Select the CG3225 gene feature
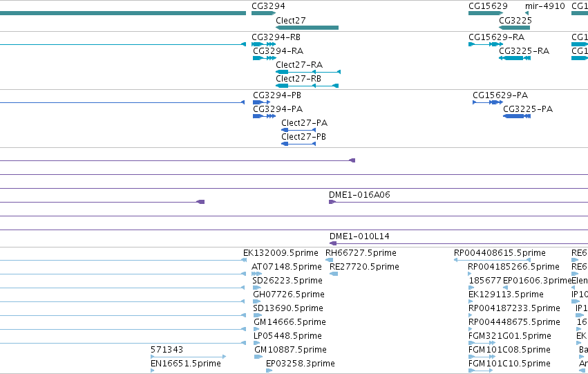 pyautogui.click(x=515, y=28)
